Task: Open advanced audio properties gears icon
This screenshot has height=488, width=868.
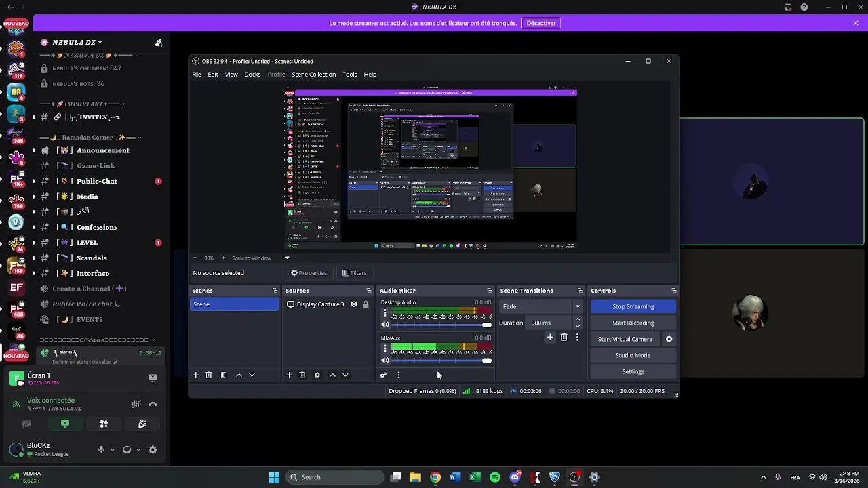Action: click(x=383, y=375)
